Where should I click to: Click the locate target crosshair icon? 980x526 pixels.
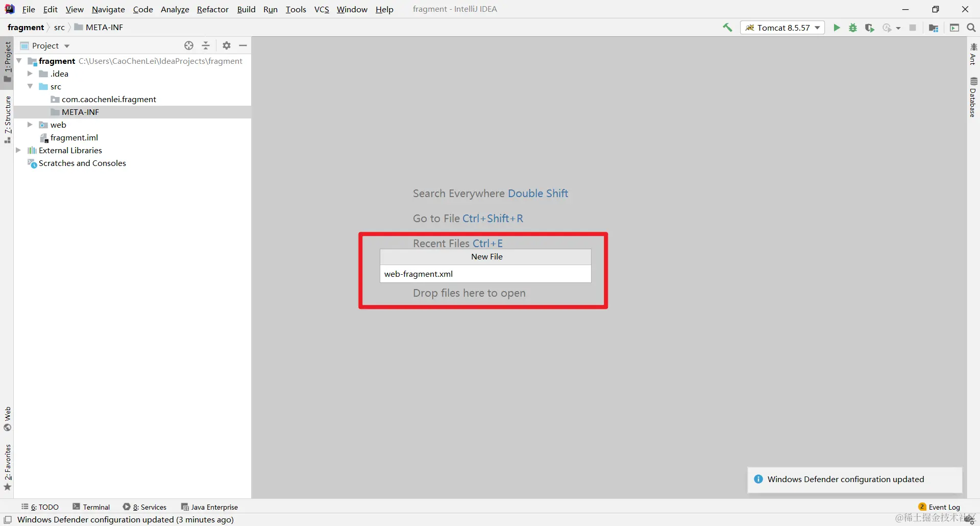click(189, 45)
